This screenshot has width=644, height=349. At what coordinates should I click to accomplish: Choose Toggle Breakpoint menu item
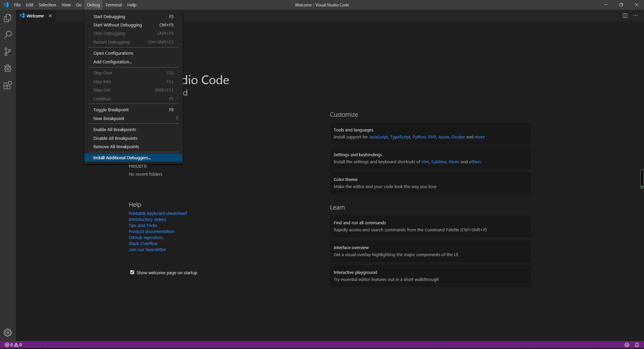pyautogui.click(x=133, y=110)
